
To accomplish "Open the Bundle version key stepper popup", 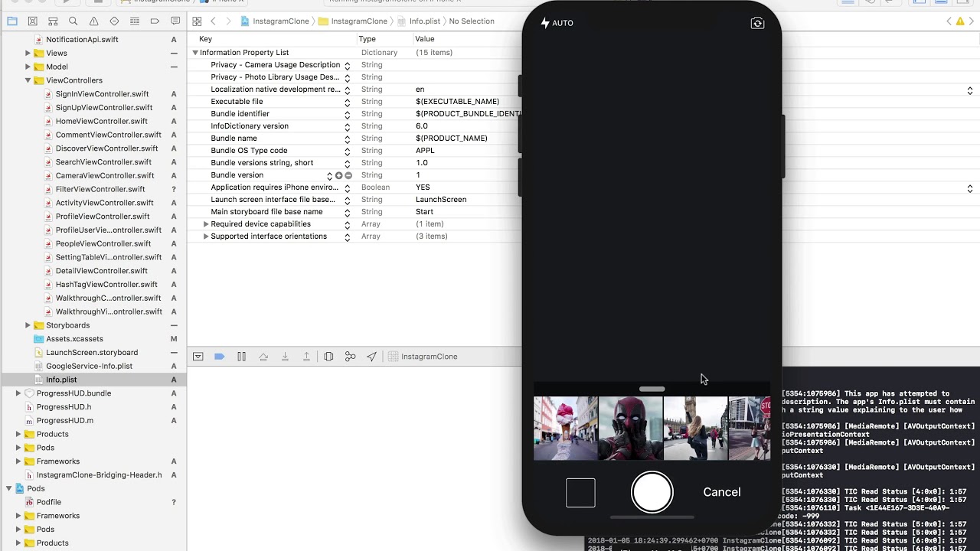I will [330, 175].
